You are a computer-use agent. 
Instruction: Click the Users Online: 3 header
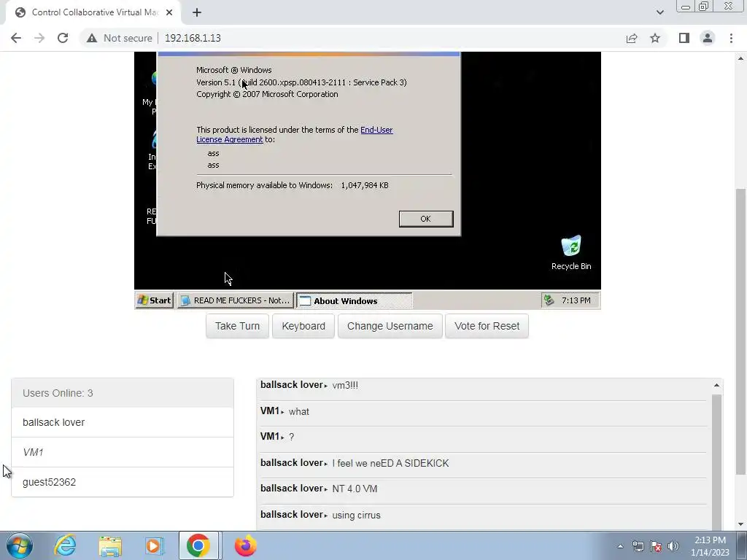[123, 393]
